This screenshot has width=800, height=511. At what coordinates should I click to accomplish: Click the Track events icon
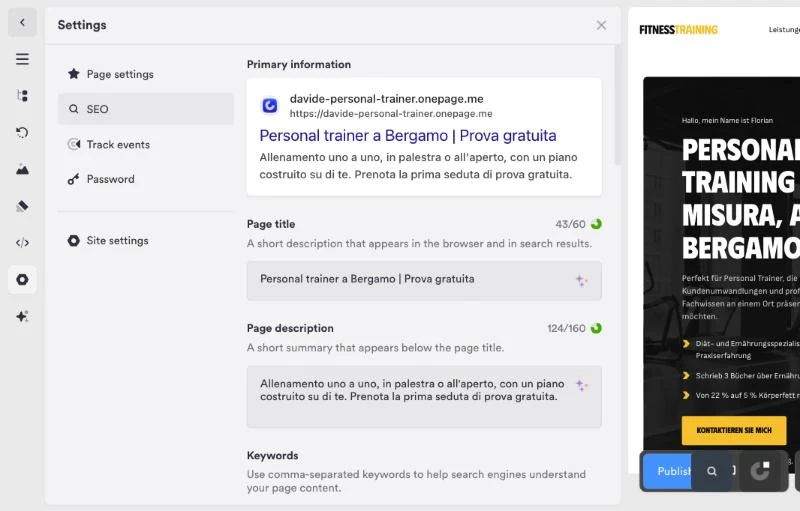coord(73,144)
